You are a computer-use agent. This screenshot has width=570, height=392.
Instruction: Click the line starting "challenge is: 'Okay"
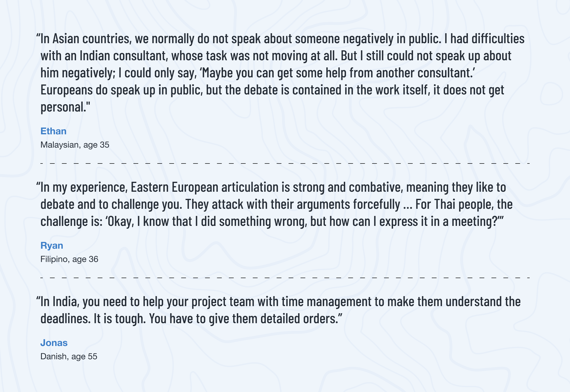[272, 222]
